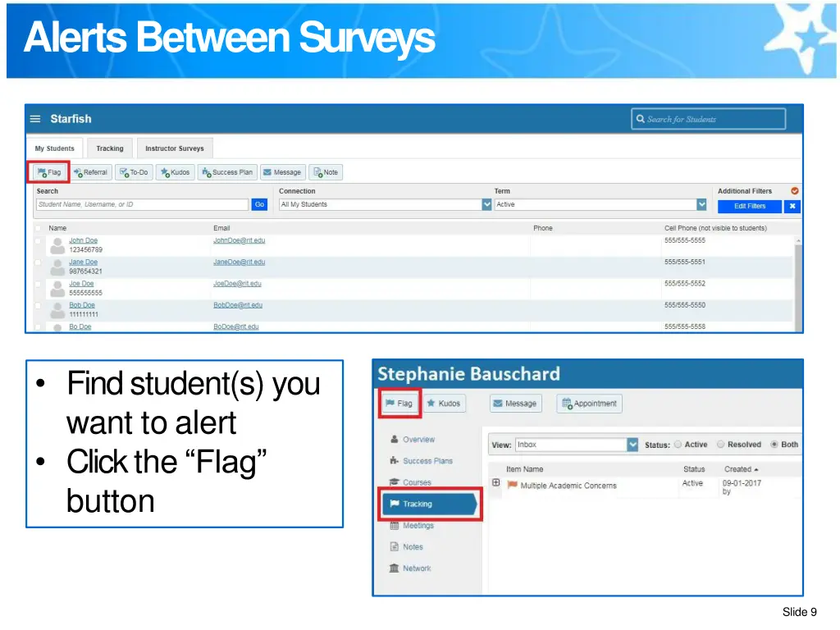
Task: Select the Active status radio button
Action: 678,444
